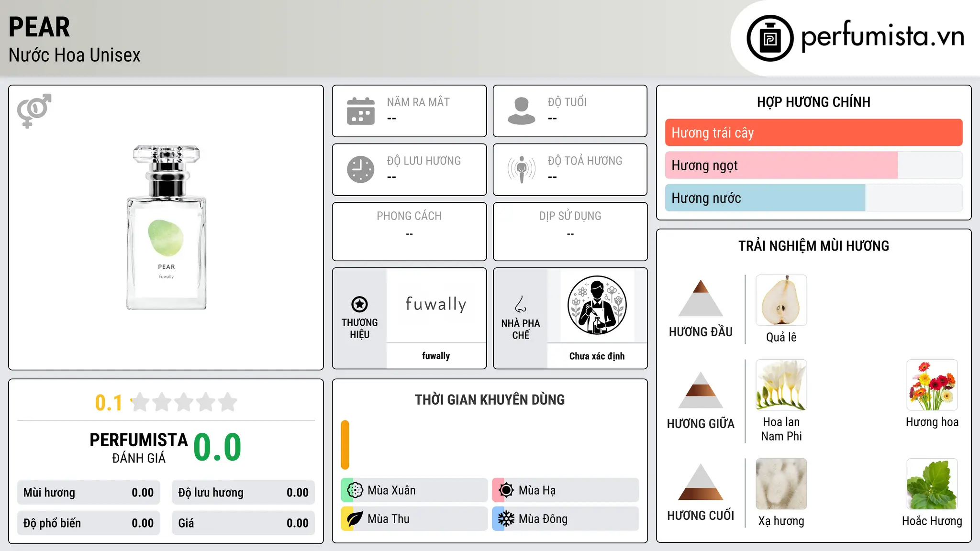
Task: Click the Độ phổ biến score row
Action: point(89,523)
